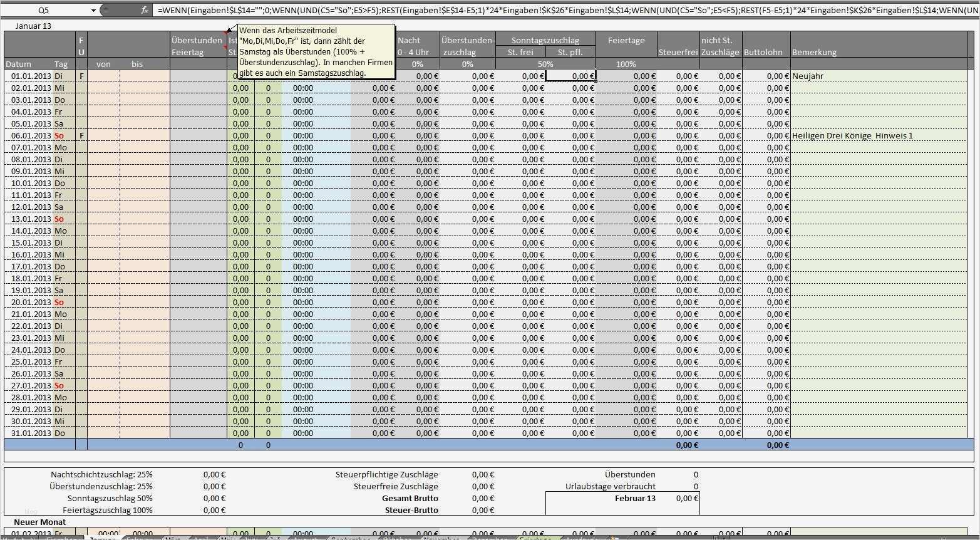
Task: Select the von time cell for 01.01.2013
Action: coord(103,76)
